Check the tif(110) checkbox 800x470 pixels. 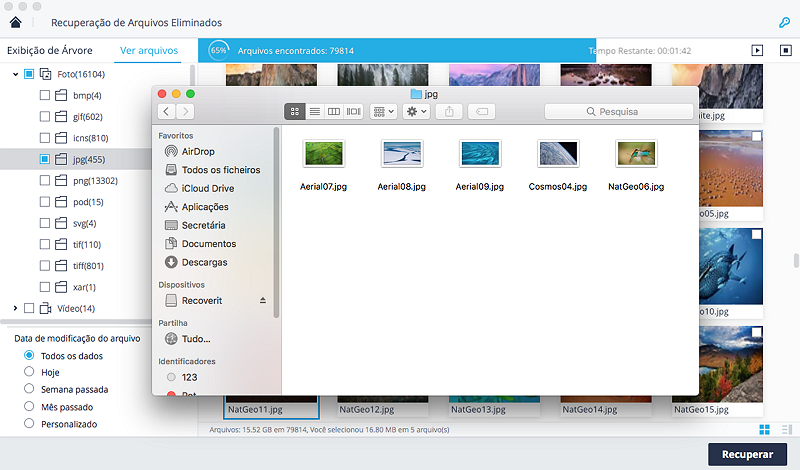(45, 244)
